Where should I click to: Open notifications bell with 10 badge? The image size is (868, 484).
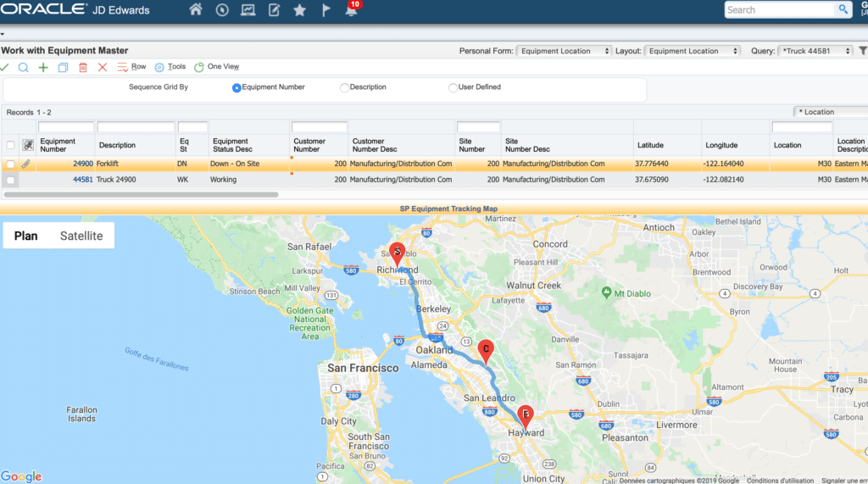pyautogui.click(x=352, y=8)
